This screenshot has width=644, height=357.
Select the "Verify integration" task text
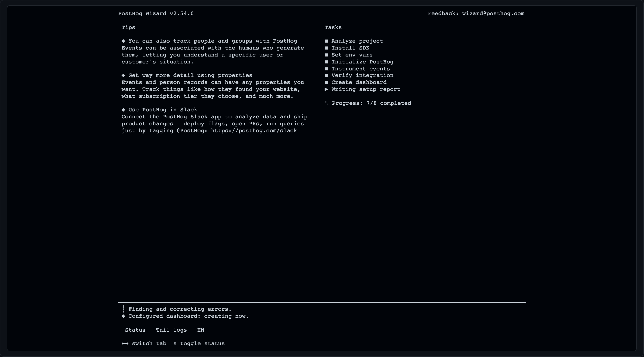pyautogui.click(x=362, y=76)
